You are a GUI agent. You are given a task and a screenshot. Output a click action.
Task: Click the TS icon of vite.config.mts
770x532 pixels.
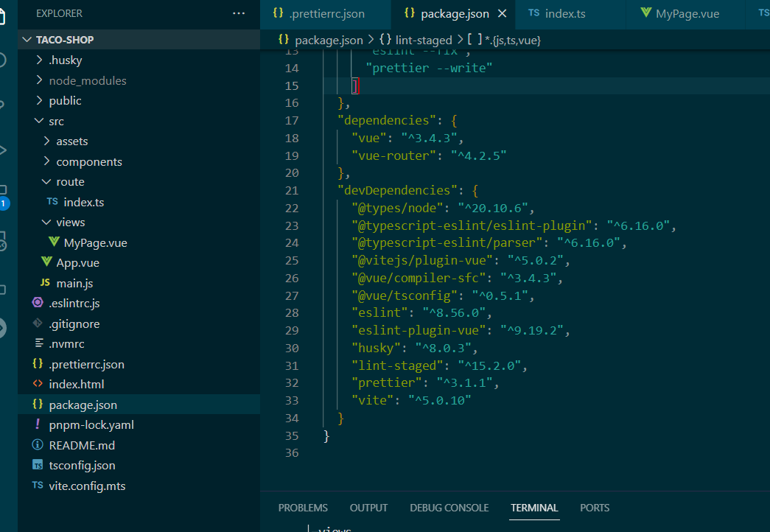[38, 486]
